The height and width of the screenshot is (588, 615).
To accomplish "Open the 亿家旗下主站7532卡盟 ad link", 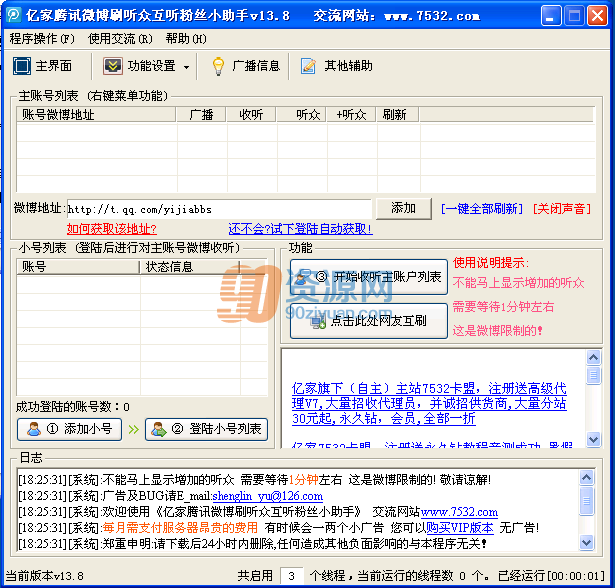I will point(429,403).
